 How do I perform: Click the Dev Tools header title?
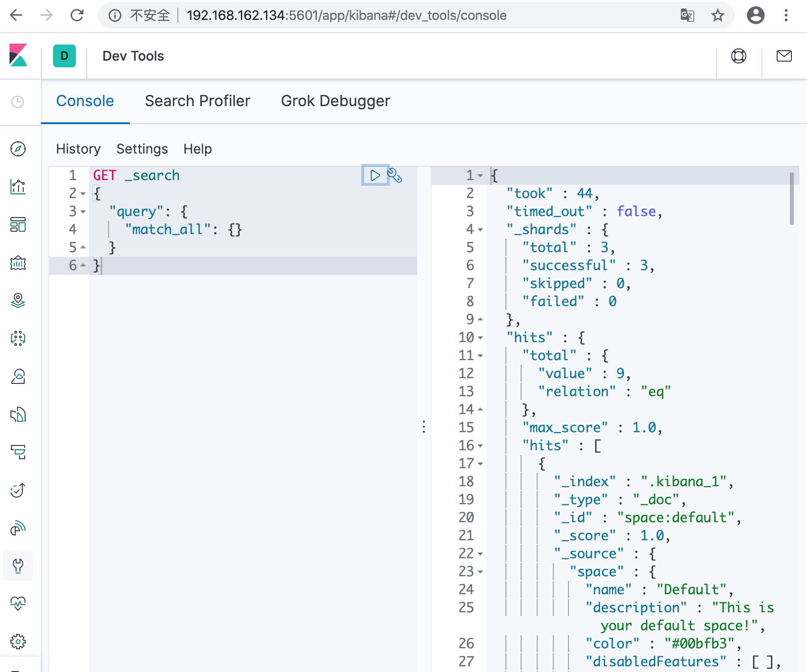point(133,56)
